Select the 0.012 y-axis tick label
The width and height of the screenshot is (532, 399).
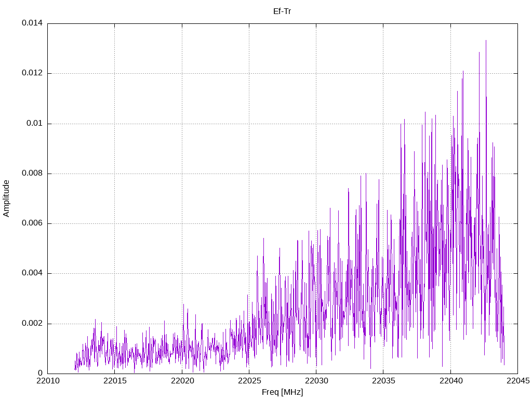point(32,73)
